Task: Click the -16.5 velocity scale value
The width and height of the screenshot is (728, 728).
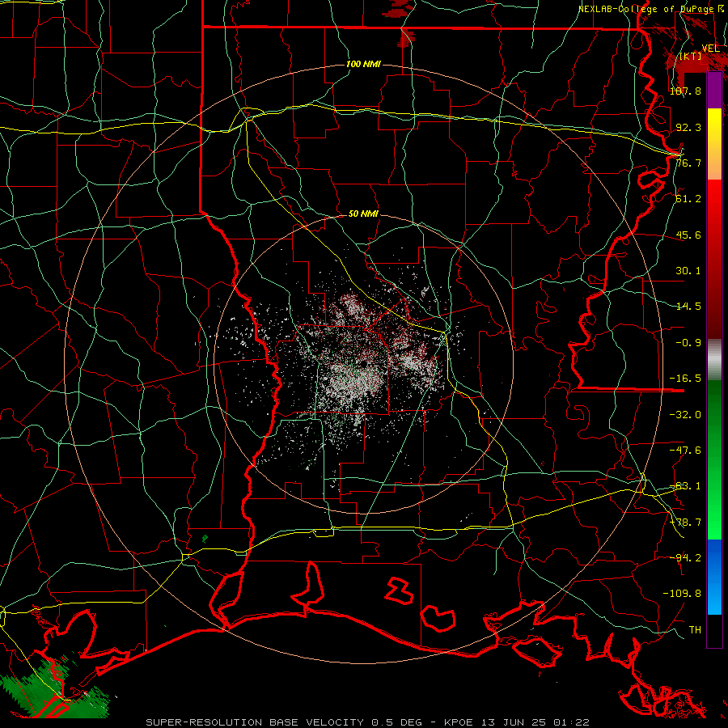Action: pos(685,379)
